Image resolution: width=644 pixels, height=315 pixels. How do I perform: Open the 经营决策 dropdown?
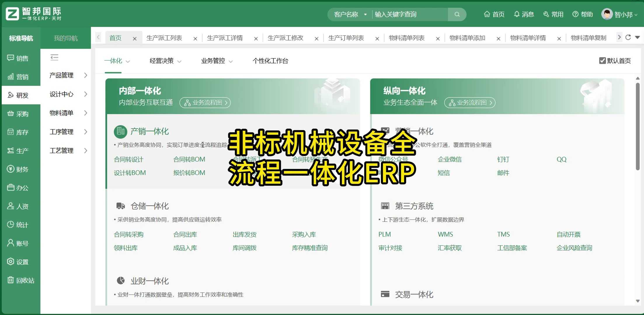[165, 61]
